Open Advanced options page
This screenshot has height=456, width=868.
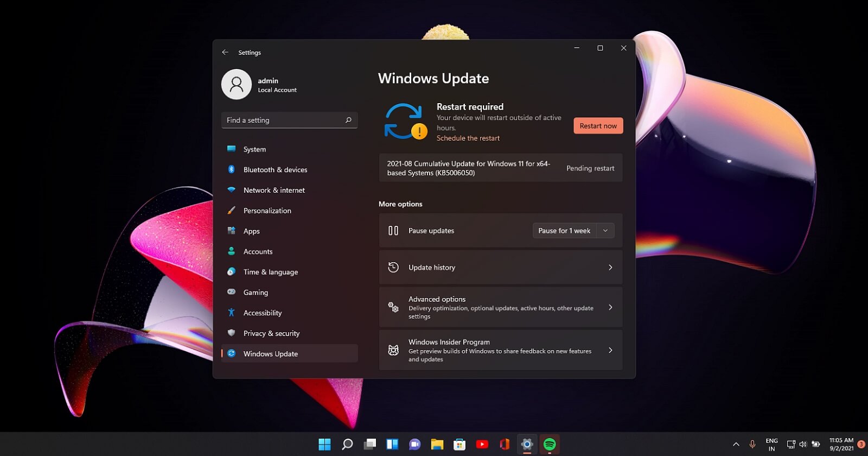[x=501, y=307]
